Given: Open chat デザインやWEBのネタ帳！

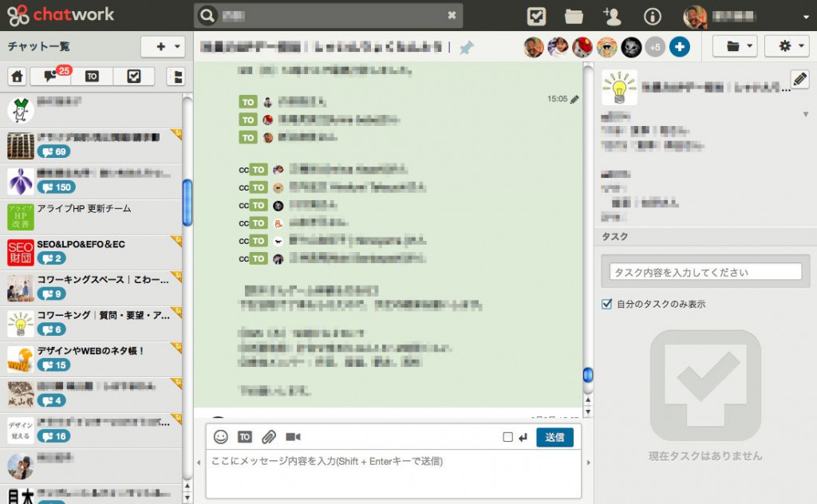Looking at the screenshot, I should tap(91, 359).
